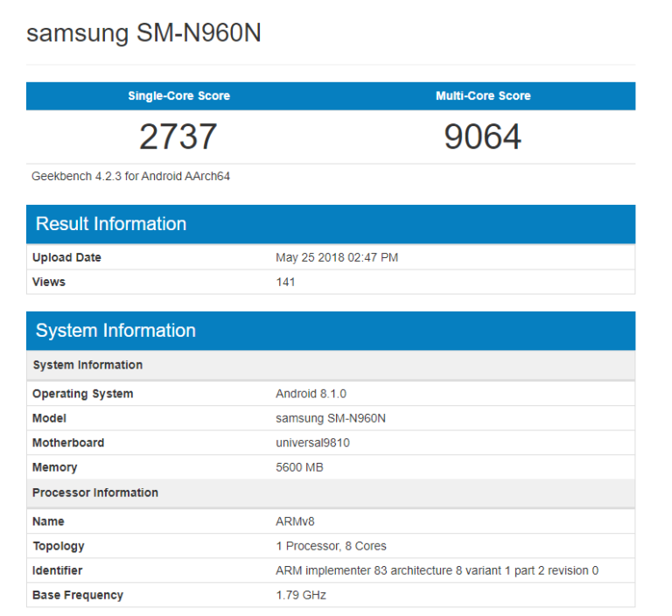
Task: Select the Model value 'samsung SM-N960N'
Action: (x=331, y=418)
